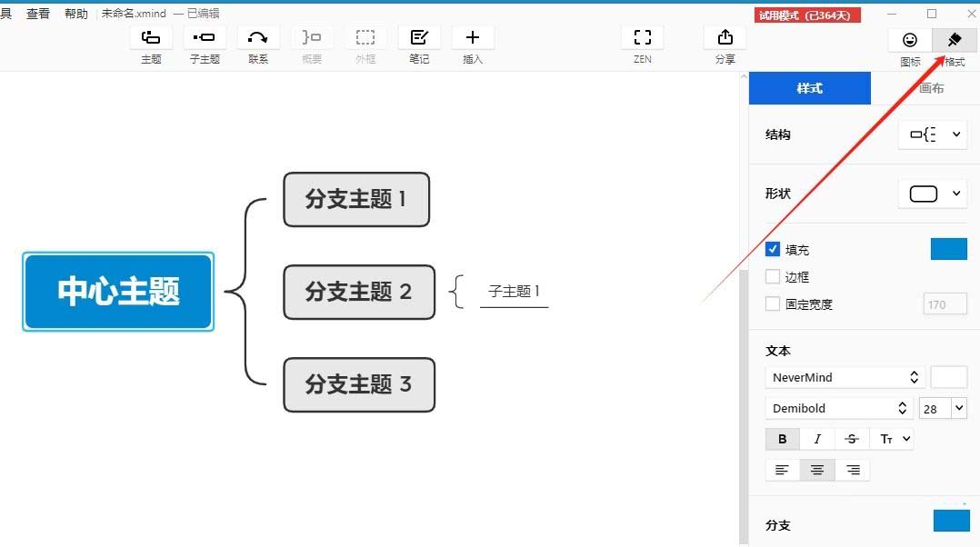Viewport: 980px width, 547px height.
Task: Open the white text color swatch
Action: pos(949,377)
